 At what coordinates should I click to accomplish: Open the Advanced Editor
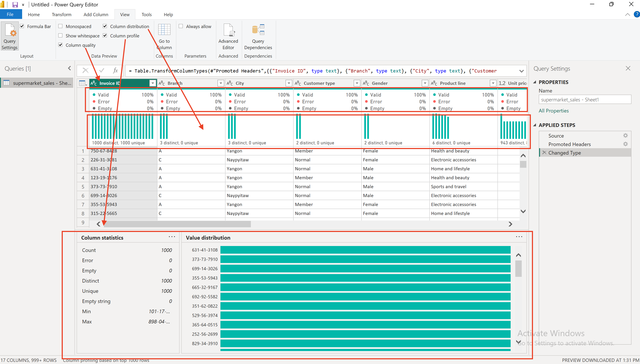[x=228, y=37]
